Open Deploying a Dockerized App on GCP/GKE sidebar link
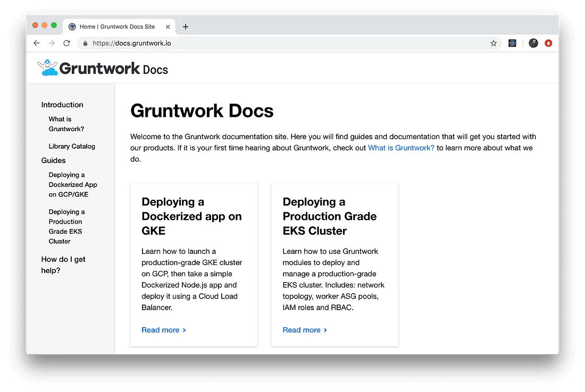This screenshot has height=392, width=585. click(x=73, y=184)
